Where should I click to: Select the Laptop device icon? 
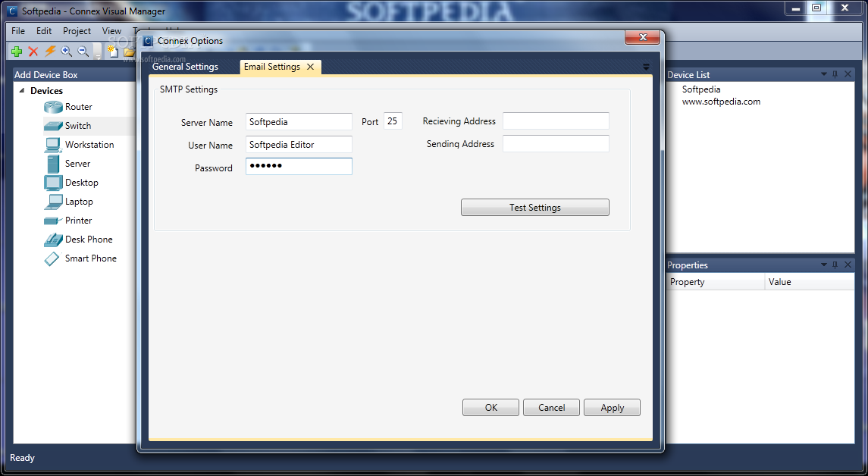(x=53, y=202)
